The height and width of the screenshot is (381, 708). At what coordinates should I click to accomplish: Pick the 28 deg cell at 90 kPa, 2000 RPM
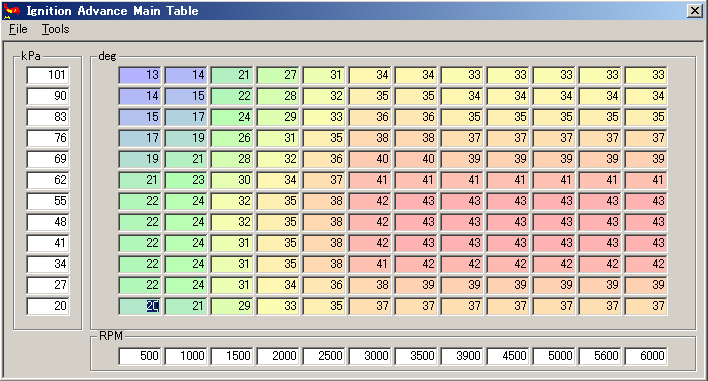click(278, 96)
